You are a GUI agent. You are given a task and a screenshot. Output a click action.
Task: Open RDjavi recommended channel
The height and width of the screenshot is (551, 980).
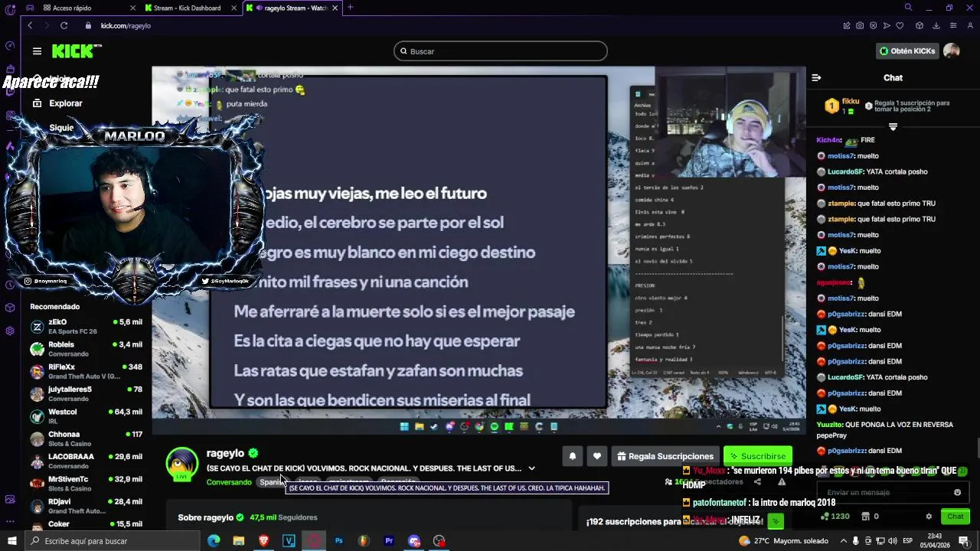coord(87,507)
